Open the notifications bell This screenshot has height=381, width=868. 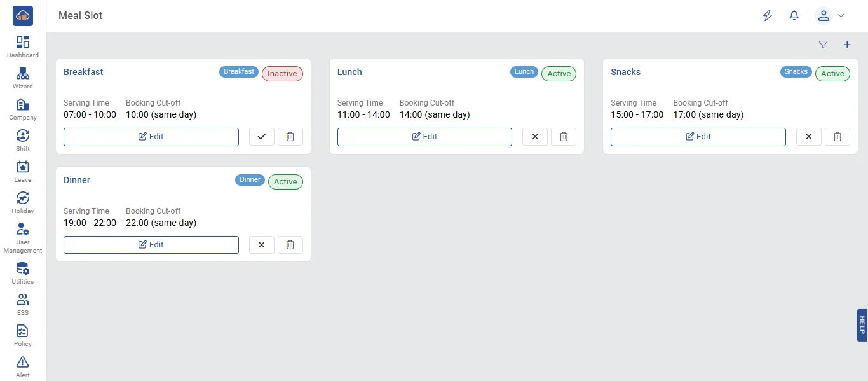[794, 15]
